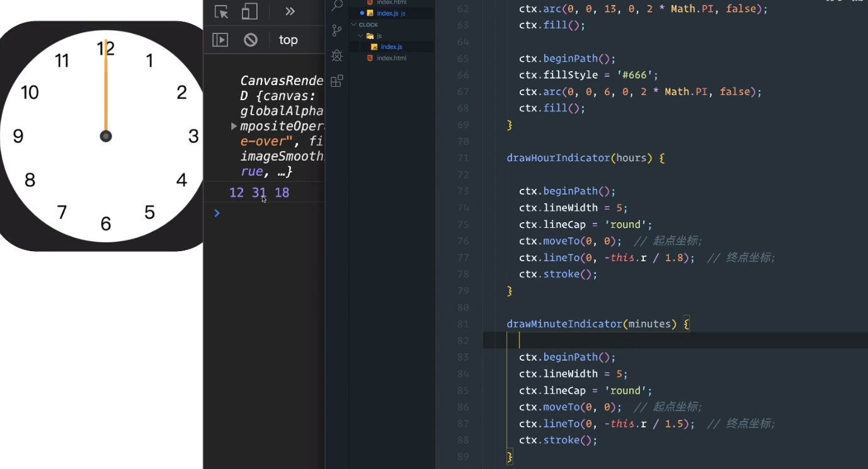The image size is (868, 469).
Task: Collapse the js folder in the explorer
Action: (392, 36)
